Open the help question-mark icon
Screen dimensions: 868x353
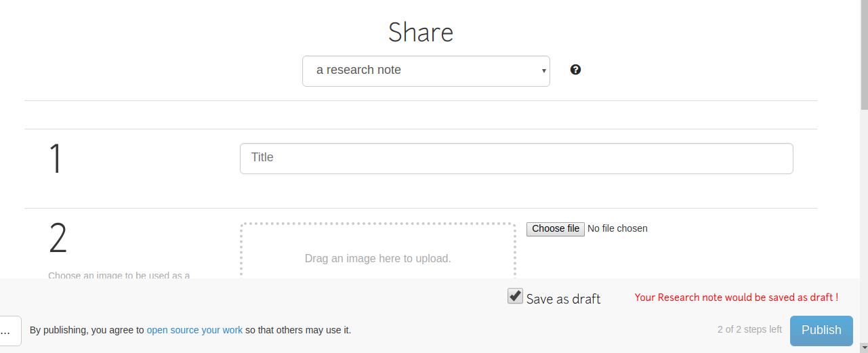coord(575,70)
